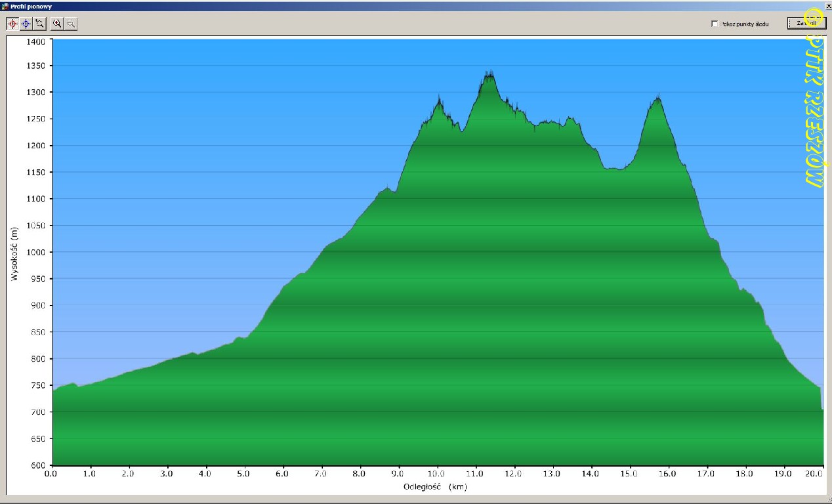Click the 'Wysokość (m)' axis label

pyautogui.click(x=14, y=253)
